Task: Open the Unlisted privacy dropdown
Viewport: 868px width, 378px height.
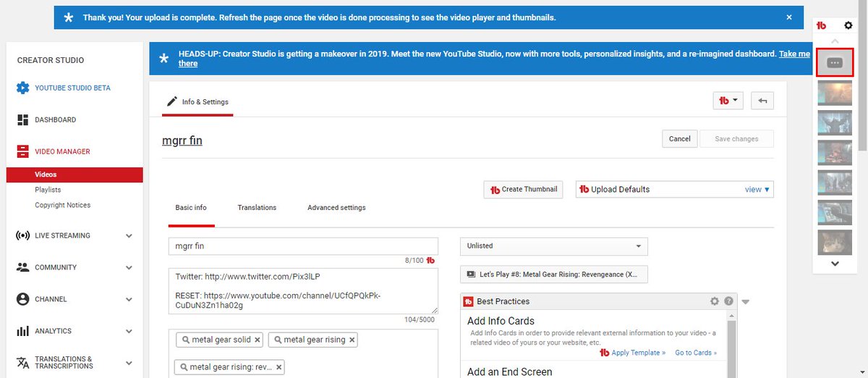Action: [x=554, y=246]
